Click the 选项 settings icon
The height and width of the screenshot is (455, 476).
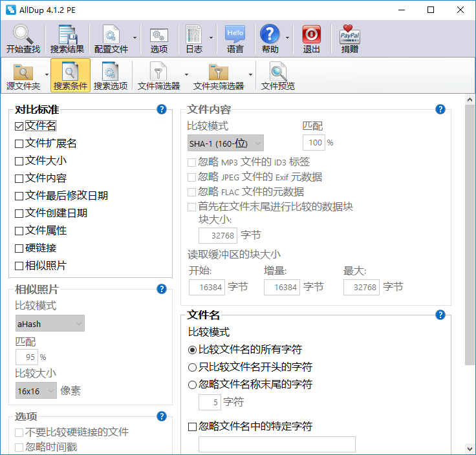[159, 34]
